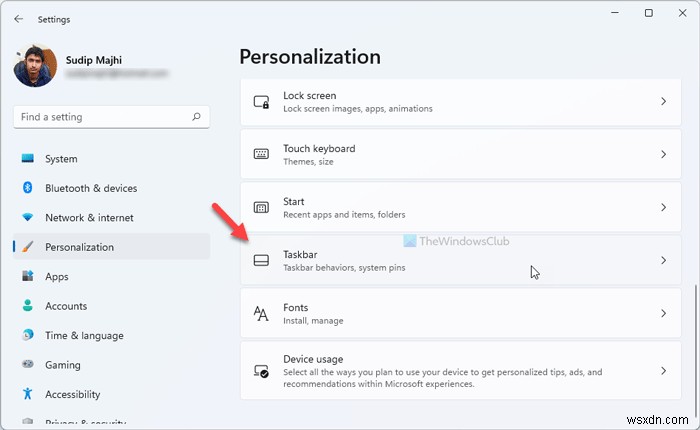Click the Network & internet wifi icon
The height and width of the screenshot is (430, 700).
click(x=27, y=218)
